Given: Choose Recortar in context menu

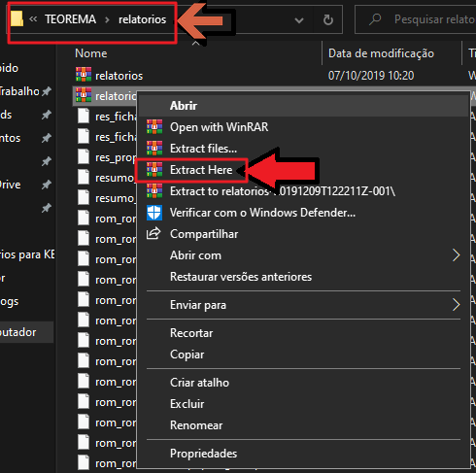Looking at the screenshot, I should pyautogui.click(x=303, y=333).
